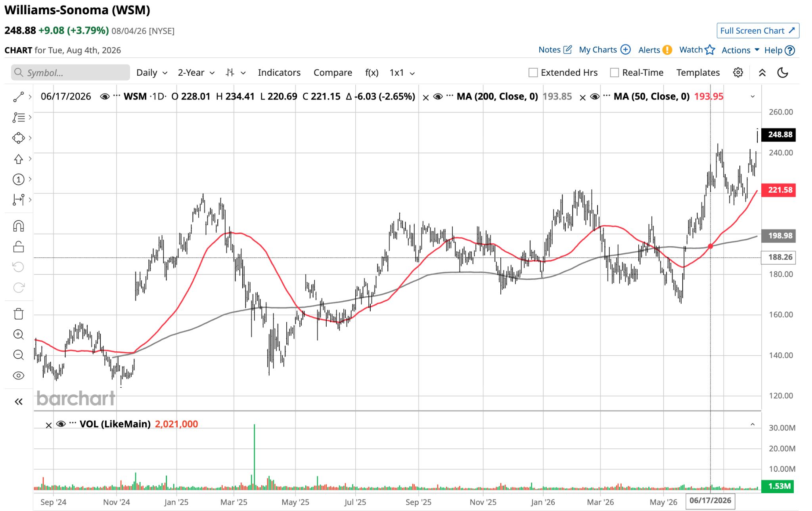Open the Compare menu
Image resolution: width=812 pixels, height=511 pixels.
(x=333, y=73)
